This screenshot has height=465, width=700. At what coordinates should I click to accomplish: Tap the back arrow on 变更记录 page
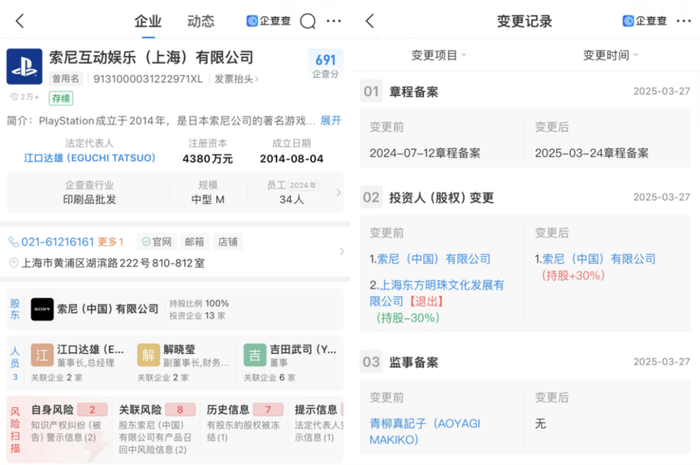[x=370, y=21]
